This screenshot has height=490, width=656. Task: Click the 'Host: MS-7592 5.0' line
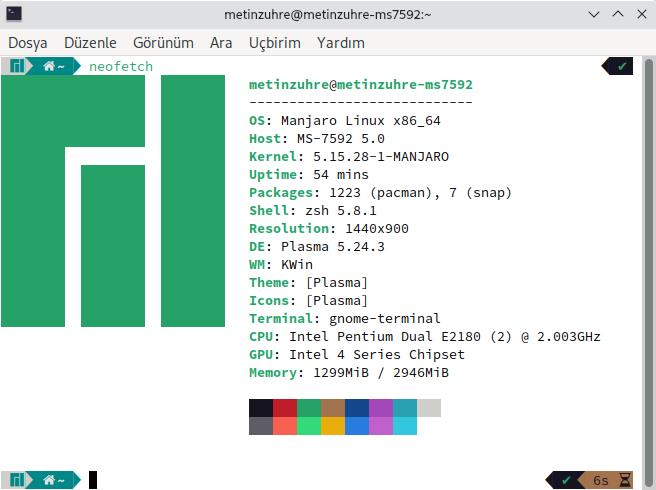tap(317, 139)
